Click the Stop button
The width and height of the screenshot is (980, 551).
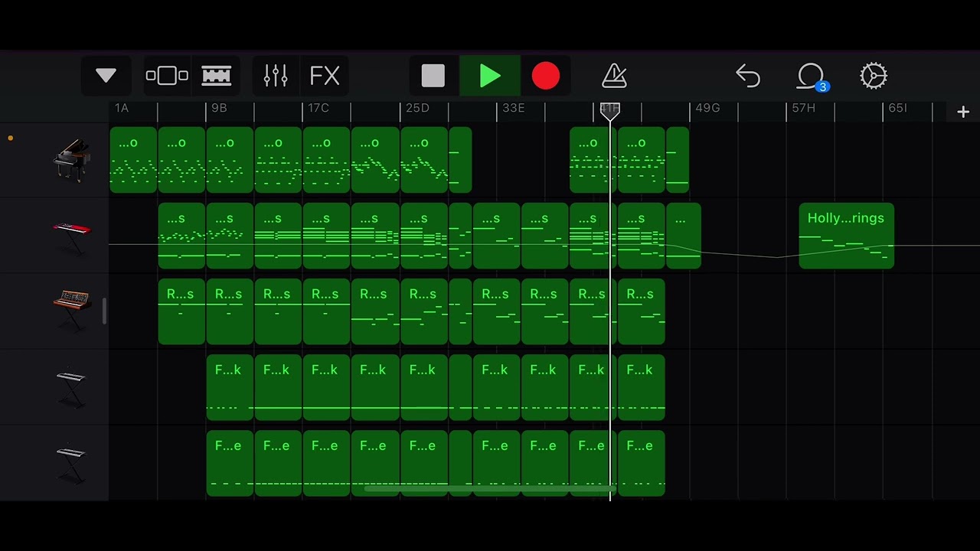(x=433, y=76)
